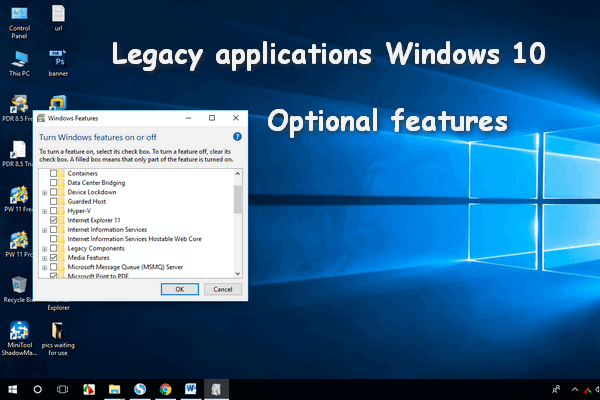This screenshot has height=400, width=600.
Task: Enable the Containers checkbox
Action: pos(54,173)
